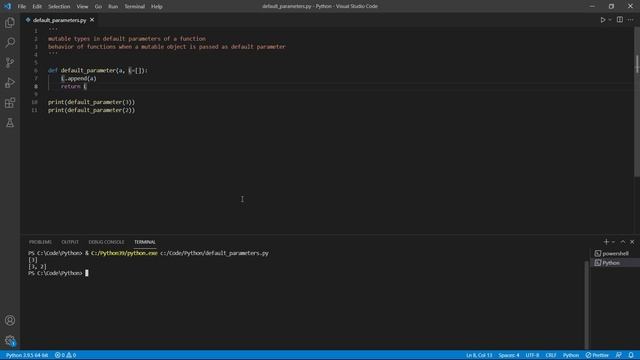Open the Extensions view
Viewport: 640px width, 360px height.
(x=10, y=102)
